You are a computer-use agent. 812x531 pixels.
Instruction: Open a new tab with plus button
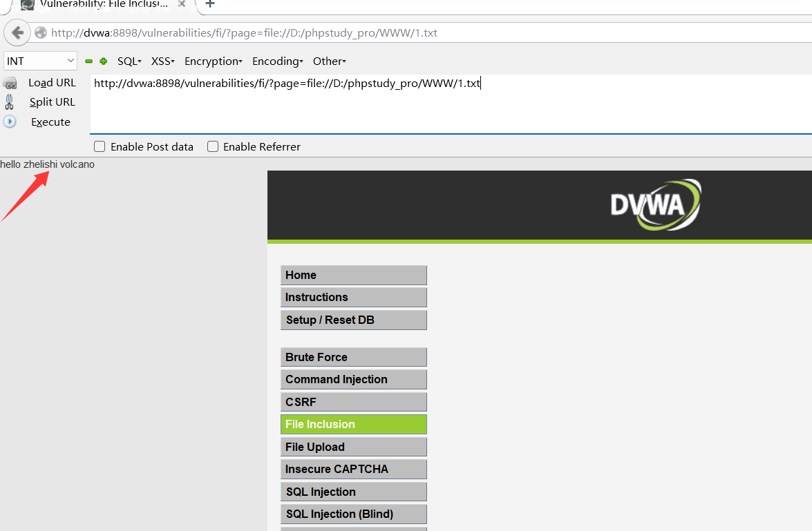[x=209, y=4]
